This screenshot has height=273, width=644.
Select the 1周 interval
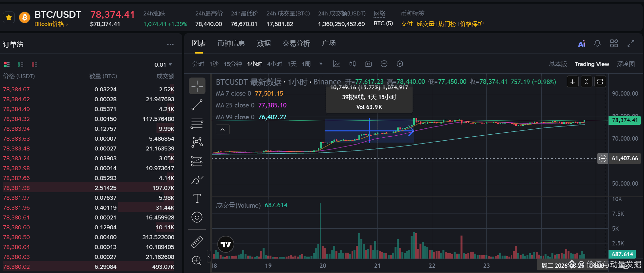306,64
